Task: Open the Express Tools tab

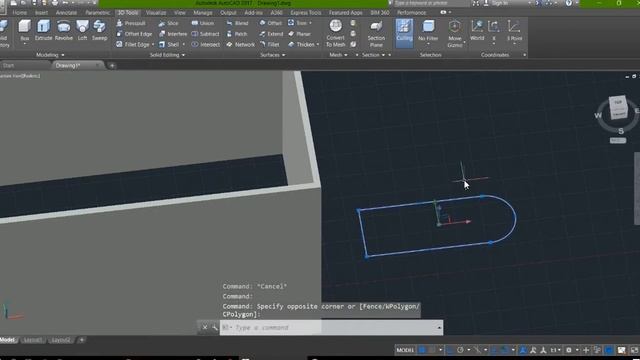Action: click(x=305, y=13)
